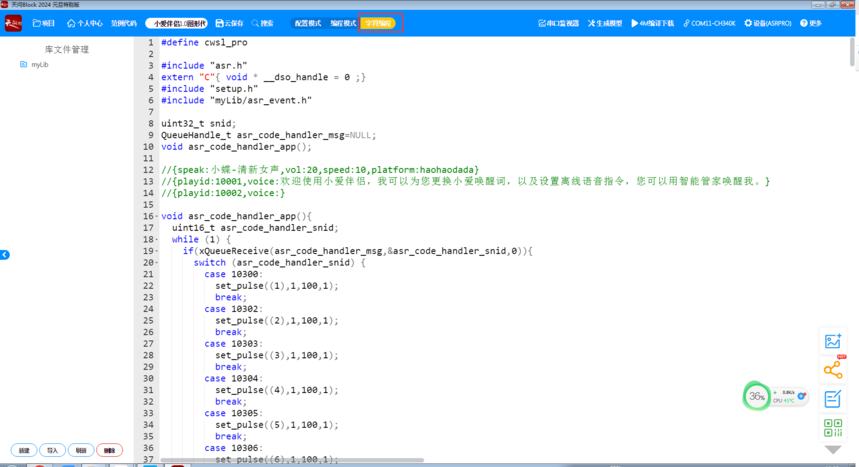Click the 导入 import button
Viewport: 859px width, 467px height.
click(53, 451)
